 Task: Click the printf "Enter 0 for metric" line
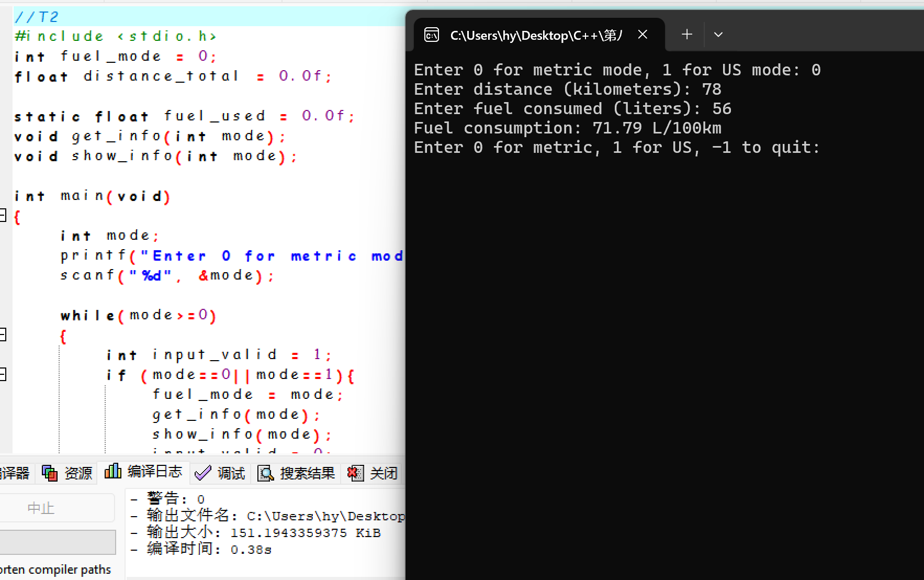pos(232,255)
